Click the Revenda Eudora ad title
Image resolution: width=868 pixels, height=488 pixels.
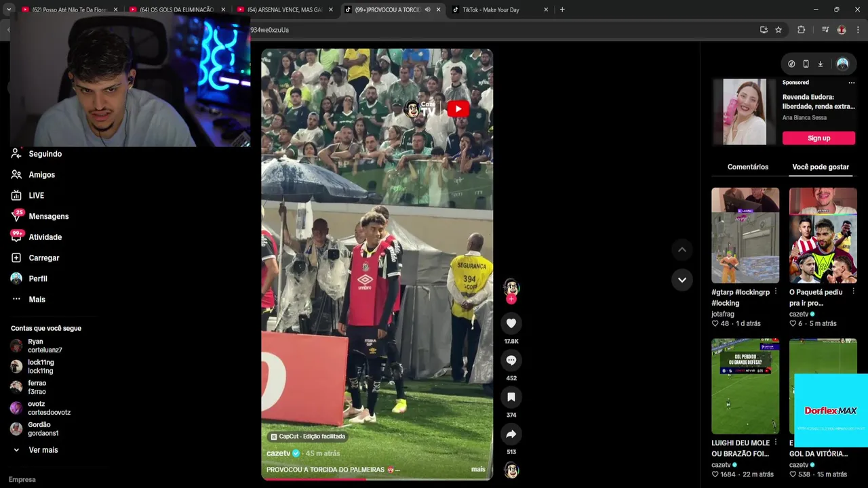tap(818, 102)
